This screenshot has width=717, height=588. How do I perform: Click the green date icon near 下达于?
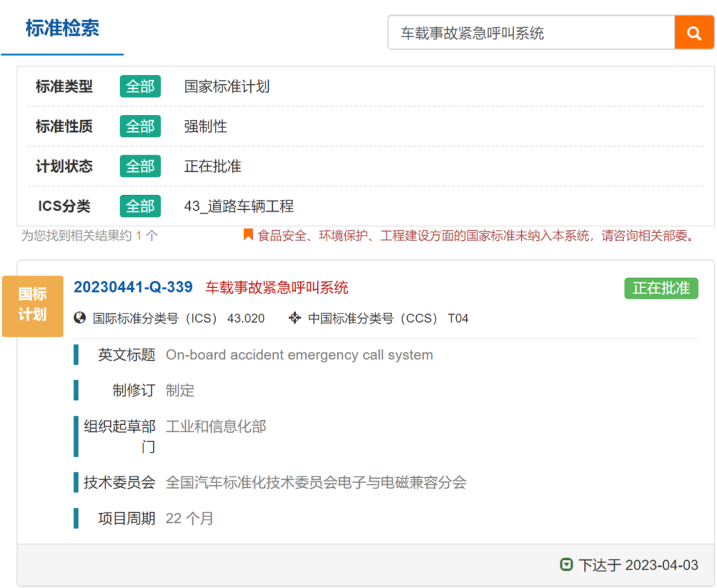pyautogui.click(x=566, y=565)
